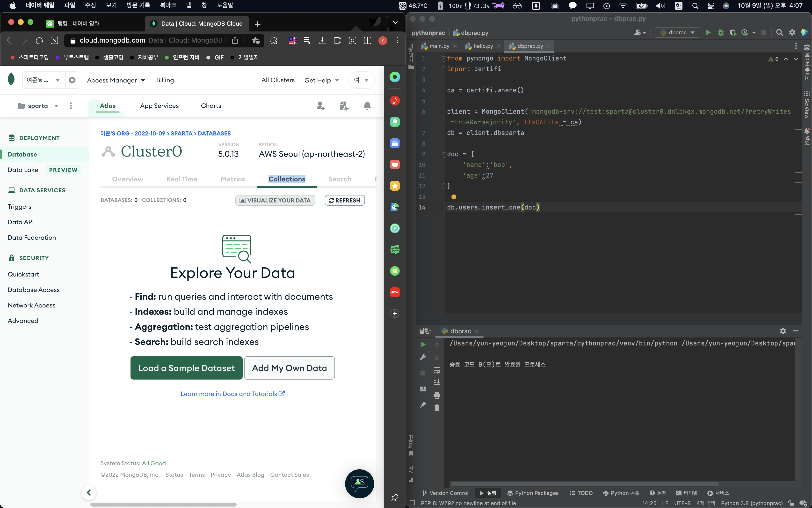
Task: Click the lightbulb quick-fix in editor
Action: (454, 197)
